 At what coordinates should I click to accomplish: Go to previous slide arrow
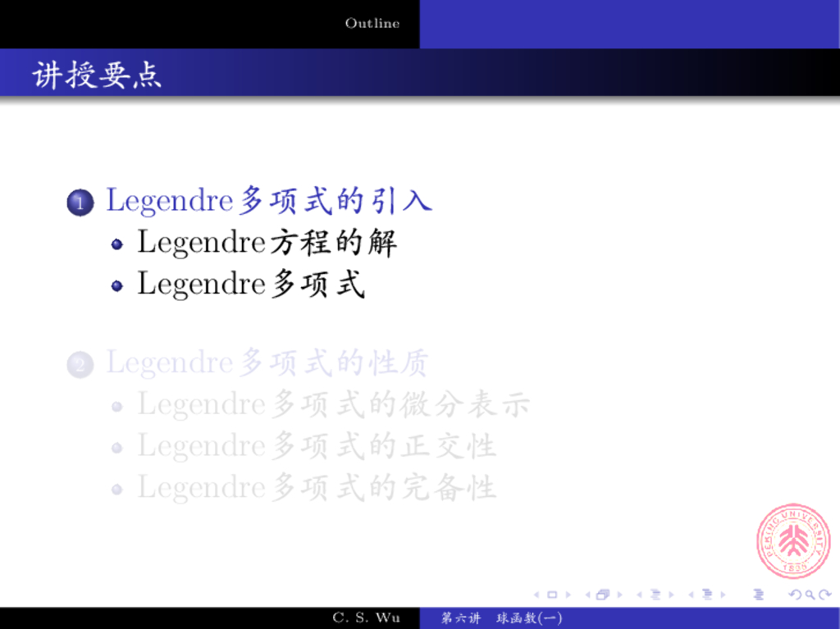pos(536,595)
